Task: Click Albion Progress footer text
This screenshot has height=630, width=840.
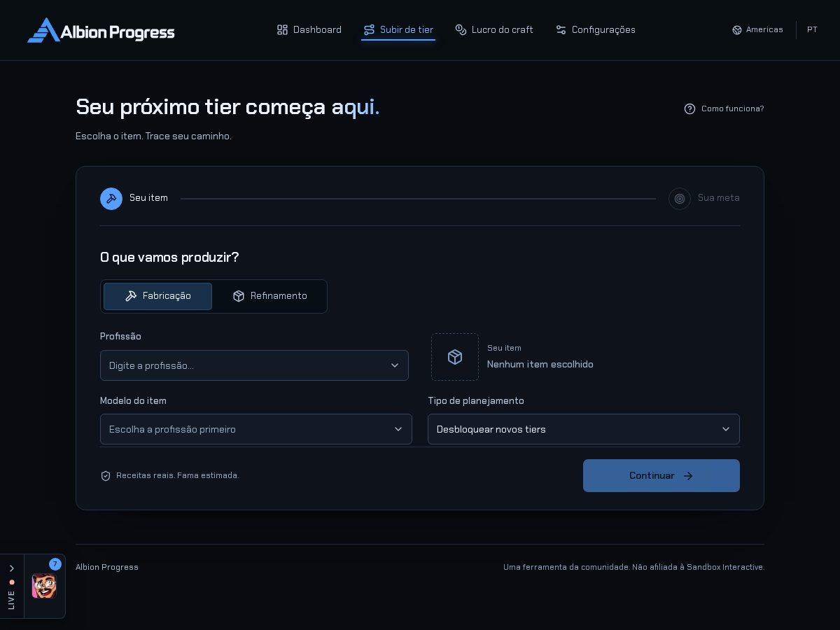Action: pyautogui.click(x=107, y=567)
